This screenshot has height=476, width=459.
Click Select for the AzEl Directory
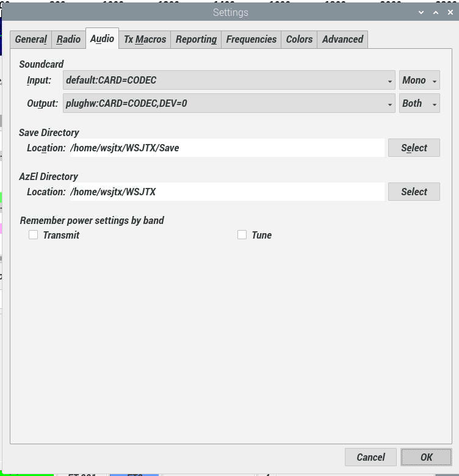[414, 192]
